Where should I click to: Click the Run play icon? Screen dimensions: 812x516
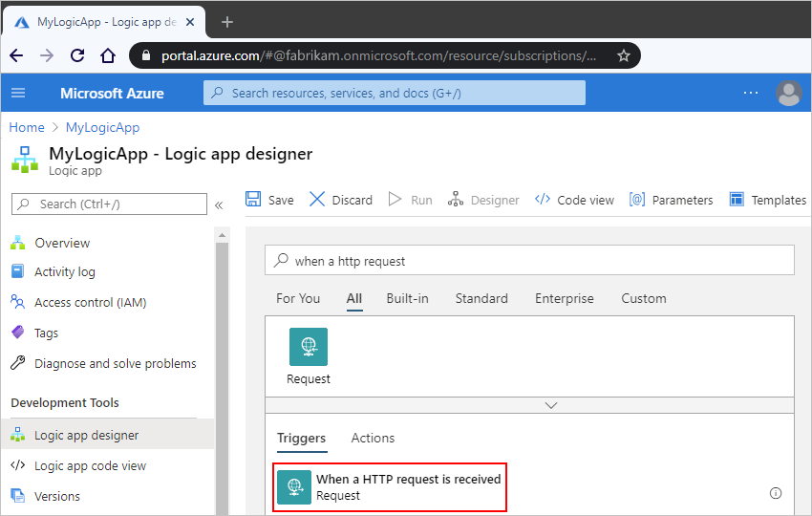coord(395,200)
